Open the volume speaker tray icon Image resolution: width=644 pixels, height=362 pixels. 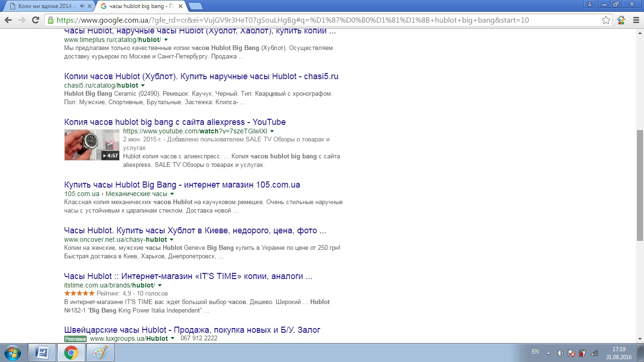pos(560,353)
